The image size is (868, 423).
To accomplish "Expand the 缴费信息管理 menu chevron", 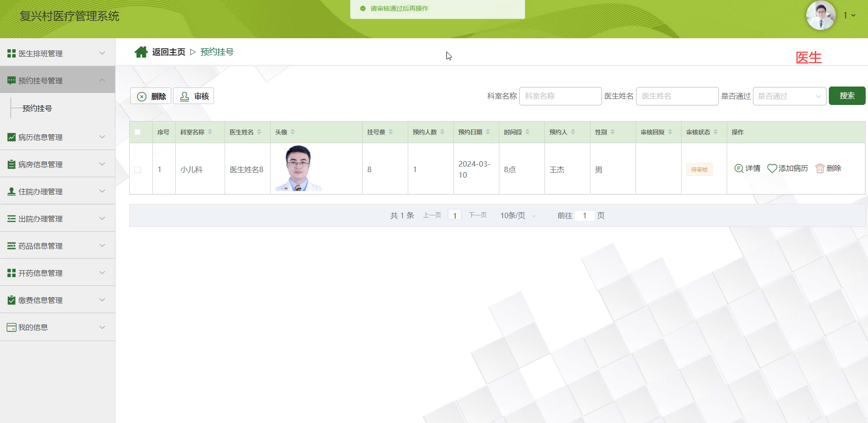I will click(x=102, y=300).
